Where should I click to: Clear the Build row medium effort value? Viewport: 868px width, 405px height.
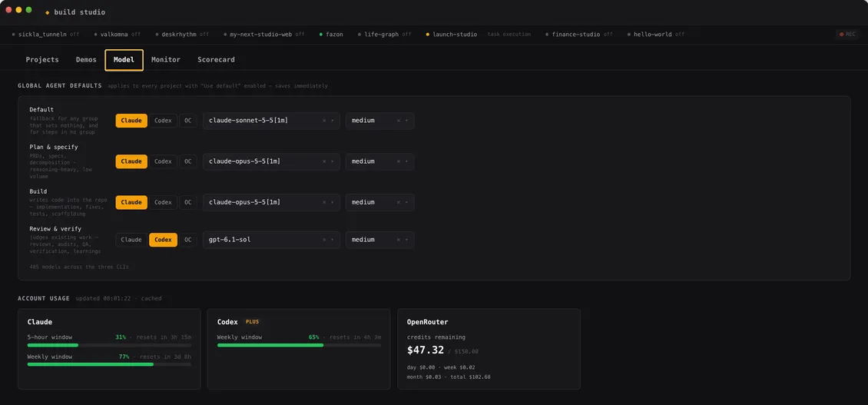399,202
